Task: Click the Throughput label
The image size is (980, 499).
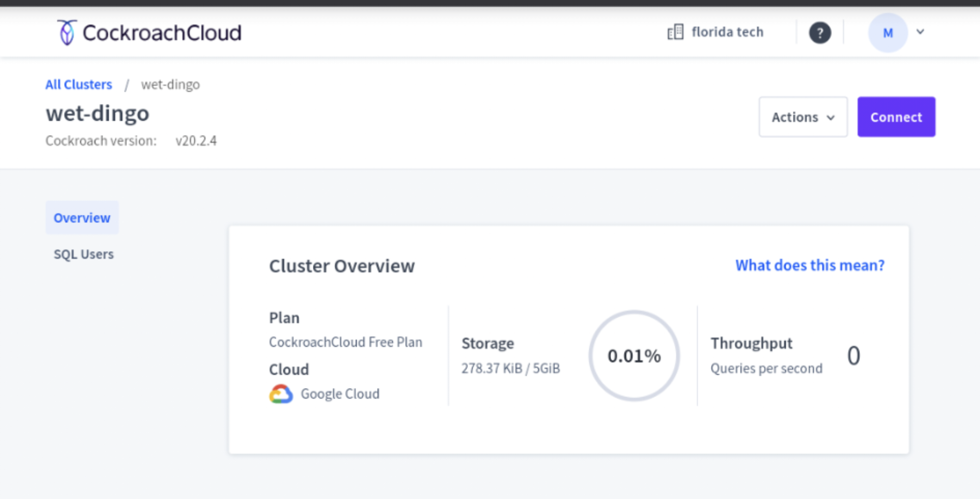Action: point(751,344)
